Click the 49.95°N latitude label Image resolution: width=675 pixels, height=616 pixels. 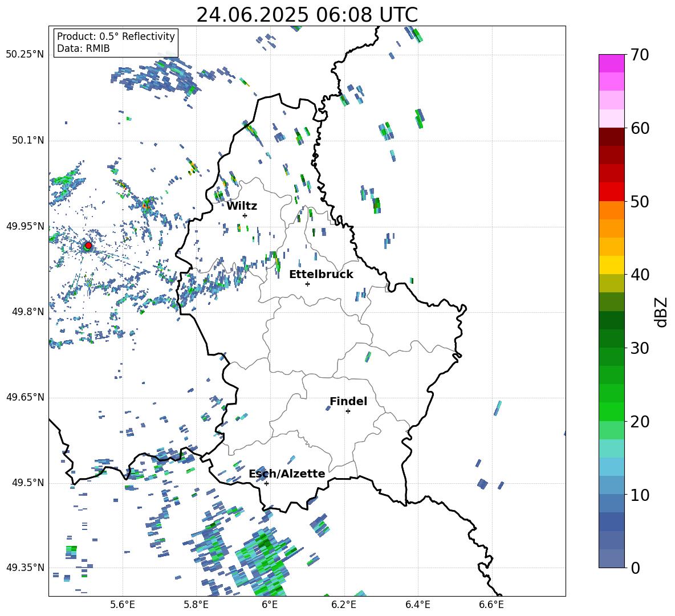pyautogui.click(x=25, y=226)
